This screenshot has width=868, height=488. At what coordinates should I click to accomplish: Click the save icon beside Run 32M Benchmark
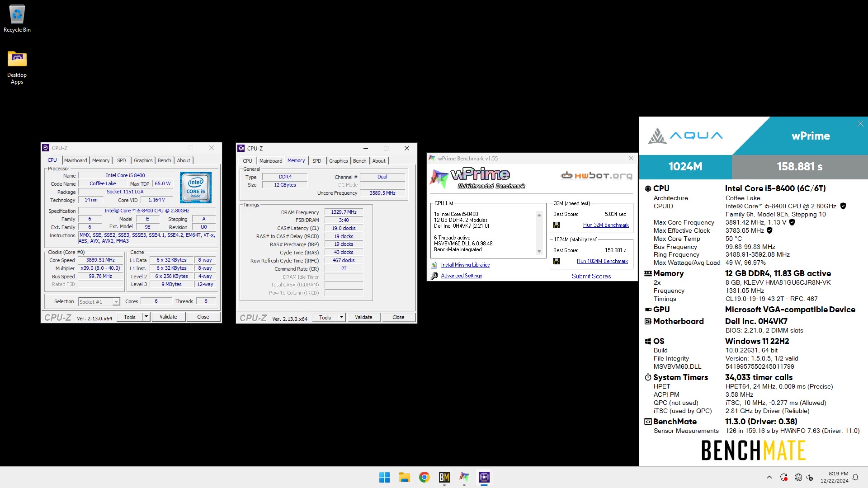557,225
